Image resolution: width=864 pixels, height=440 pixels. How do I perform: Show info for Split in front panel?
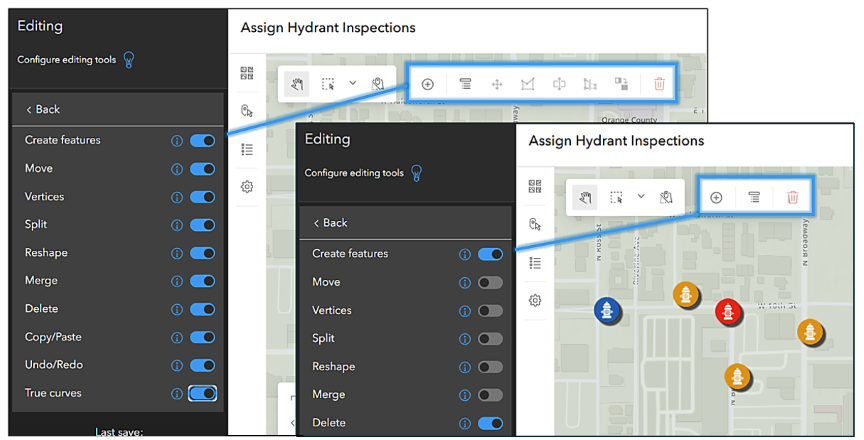pos(465,339)
